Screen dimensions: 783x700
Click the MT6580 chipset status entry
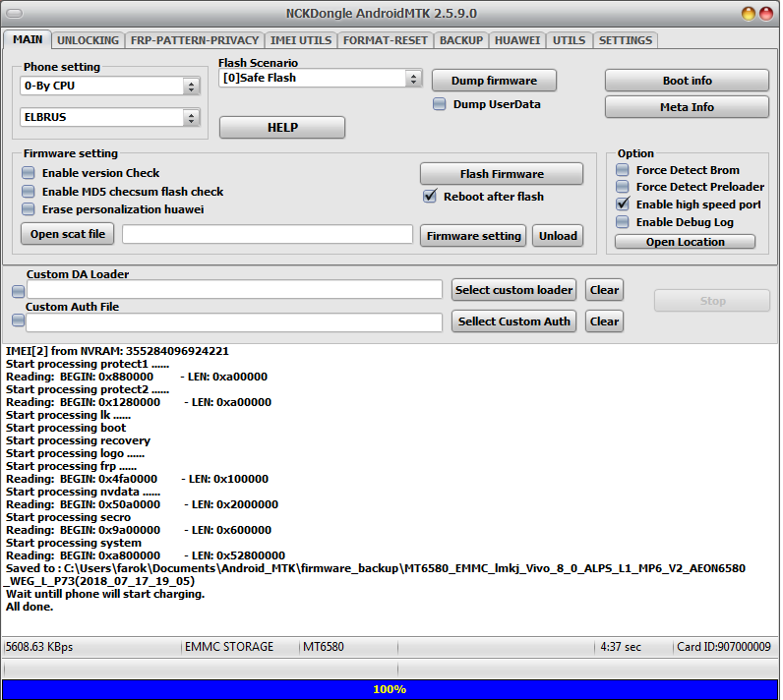323,647
